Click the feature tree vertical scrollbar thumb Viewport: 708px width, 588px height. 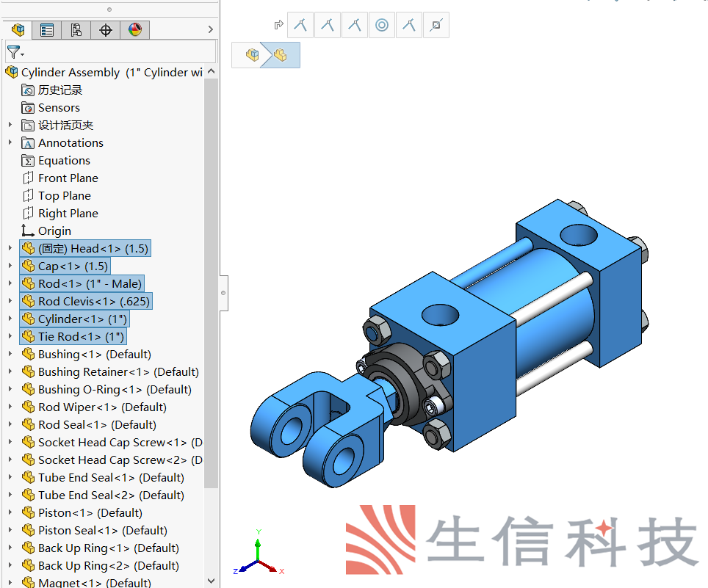coord(211,283)
